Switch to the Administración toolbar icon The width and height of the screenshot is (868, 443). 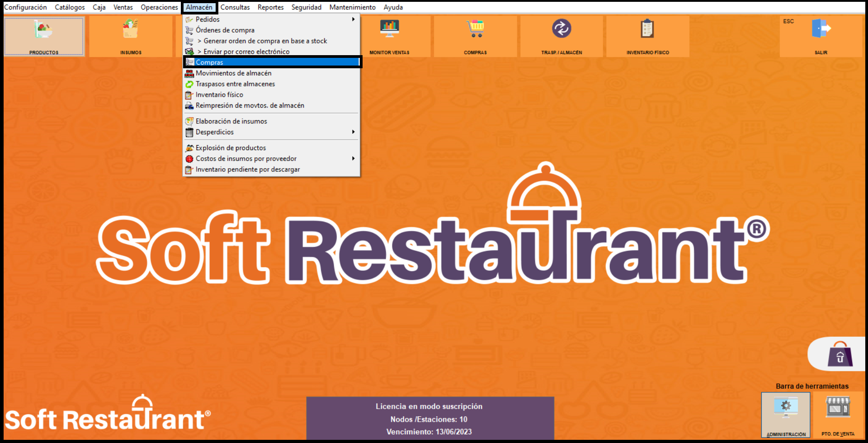pyautogui.click(x=786, y=406)
